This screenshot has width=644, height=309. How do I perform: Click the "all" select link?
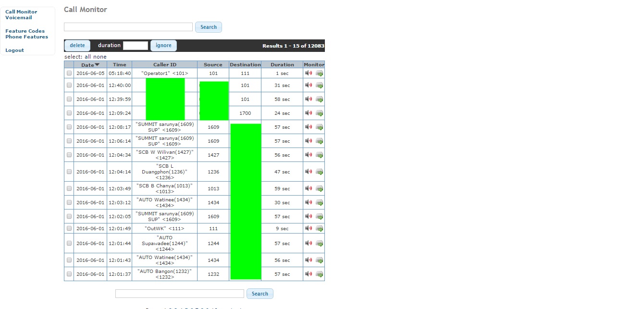click(x=88, y=57)
